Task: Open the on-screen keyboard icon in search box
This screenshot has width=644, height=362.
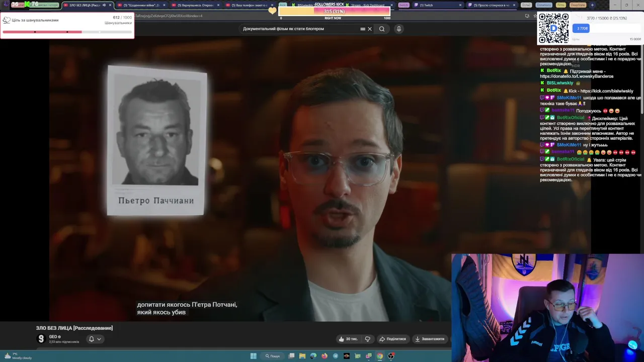Action: coord(363,29)
